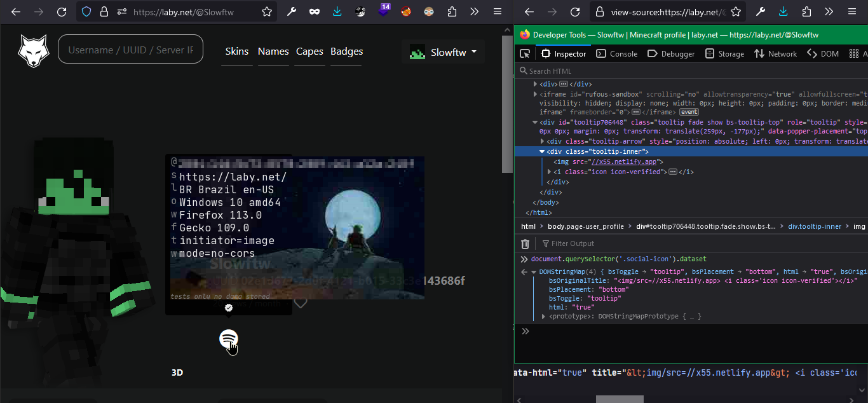Image resolution: width=868 pixels, height=403 pixels.
Task: Switch to the Debugger tab
Action: (x=671, y=54)
